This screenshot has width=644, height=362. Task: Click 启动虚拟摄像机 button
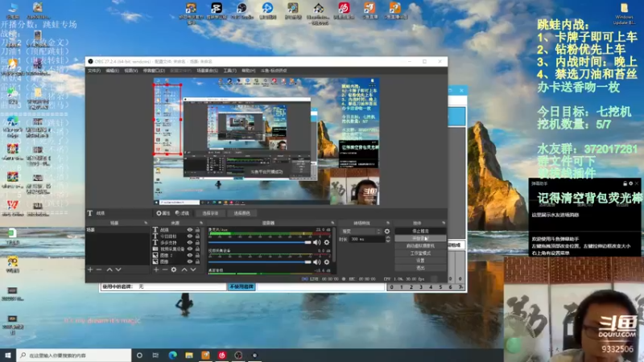pyautogui.click(x=420, y=246)
